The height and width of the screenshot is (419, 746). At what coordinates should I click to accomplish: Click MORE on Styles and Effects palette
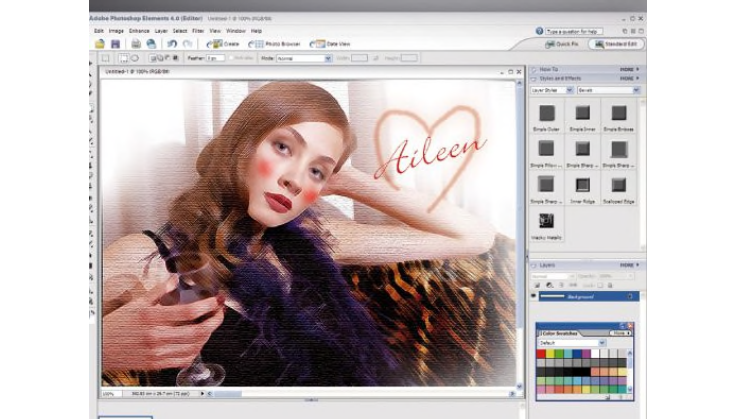point(629,78)
